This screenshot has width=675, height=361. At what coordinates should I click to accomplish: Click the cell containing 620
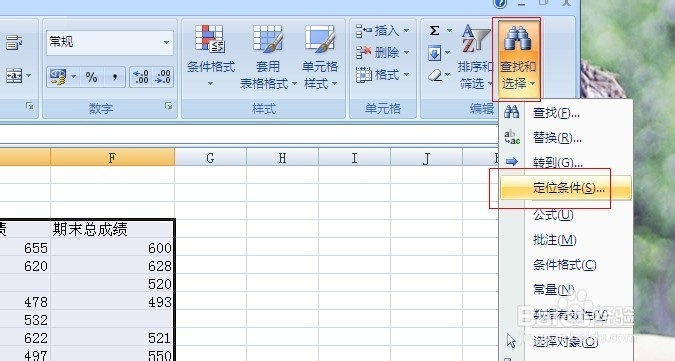tap(25, 266)
